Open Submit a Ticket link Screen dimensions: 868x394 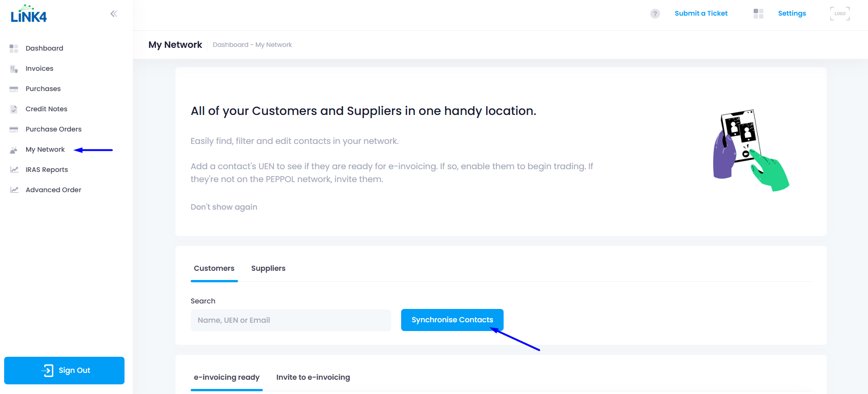coord(701,13)
